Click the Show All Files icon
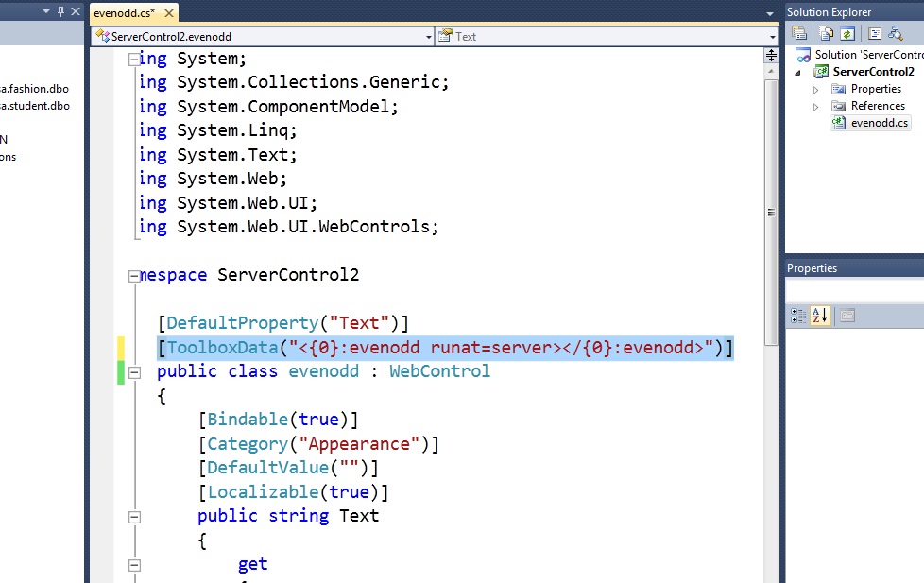The width and height of the screenshot is (924, 583). tap(825, 33)
